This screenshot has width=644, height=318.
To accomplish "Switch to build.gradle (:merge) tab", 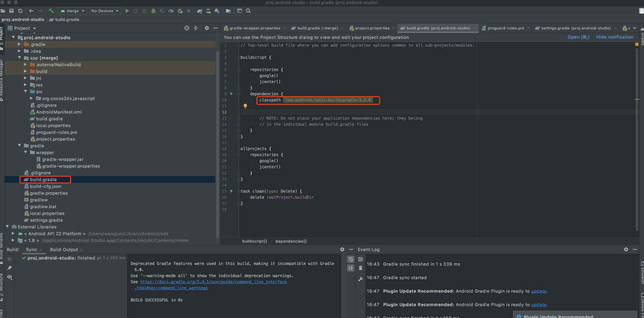I will 317,28.
